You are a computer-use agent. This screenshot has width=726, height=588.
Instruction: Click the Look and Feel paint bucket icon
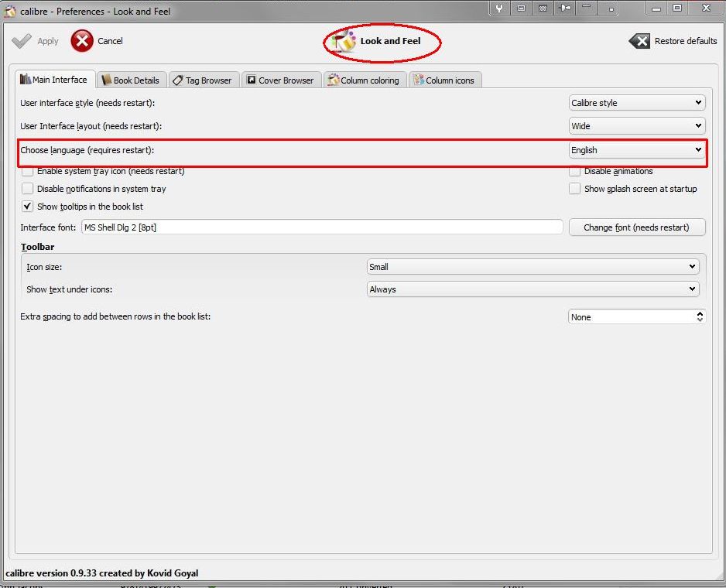click(x=343, y=41)
